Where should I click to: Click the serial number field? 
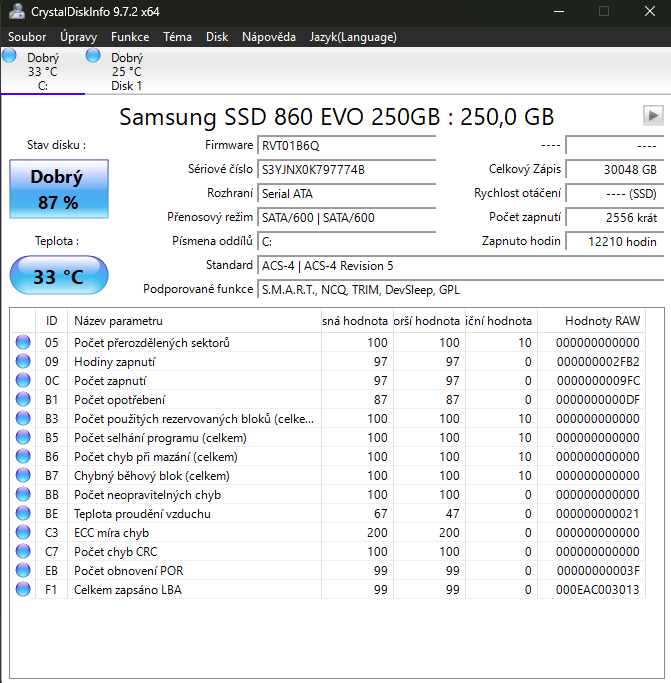[346, 170]
